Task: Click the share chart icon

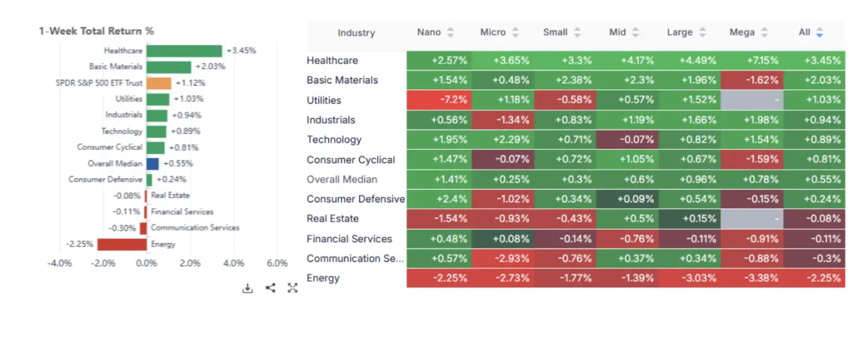Action: tap(270, 288)
